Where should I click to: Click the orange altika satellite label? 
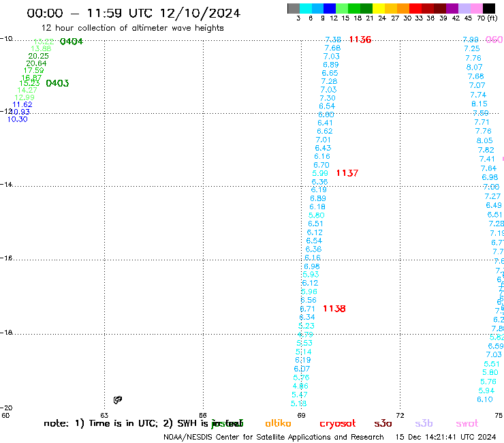(278, 423)
